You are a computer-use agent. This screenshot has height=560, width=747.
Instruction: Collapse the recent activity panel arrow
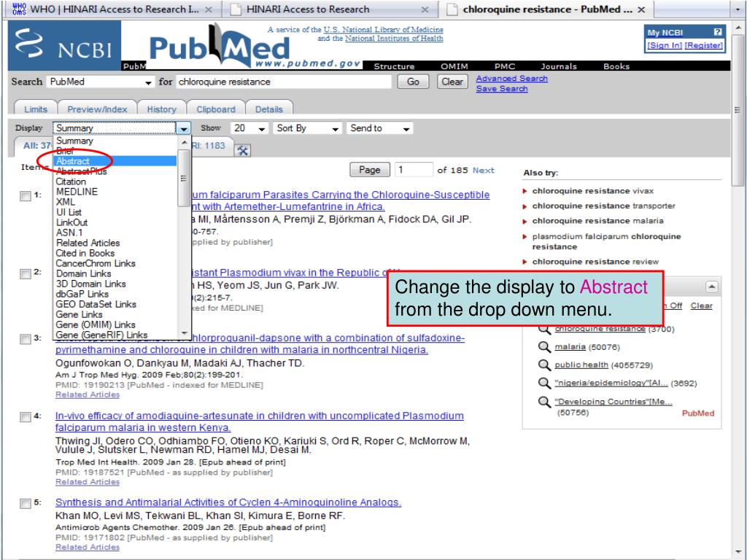click(x=711, y=287)
